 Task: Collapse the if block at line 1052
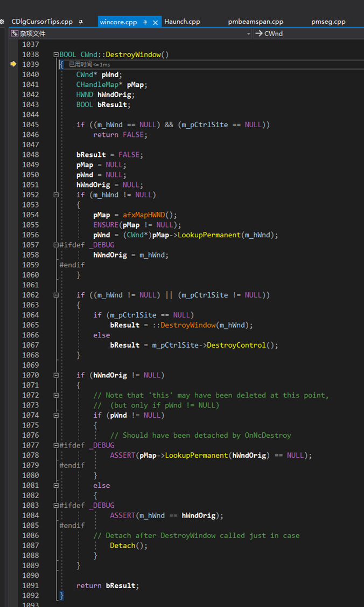[56, 195]
